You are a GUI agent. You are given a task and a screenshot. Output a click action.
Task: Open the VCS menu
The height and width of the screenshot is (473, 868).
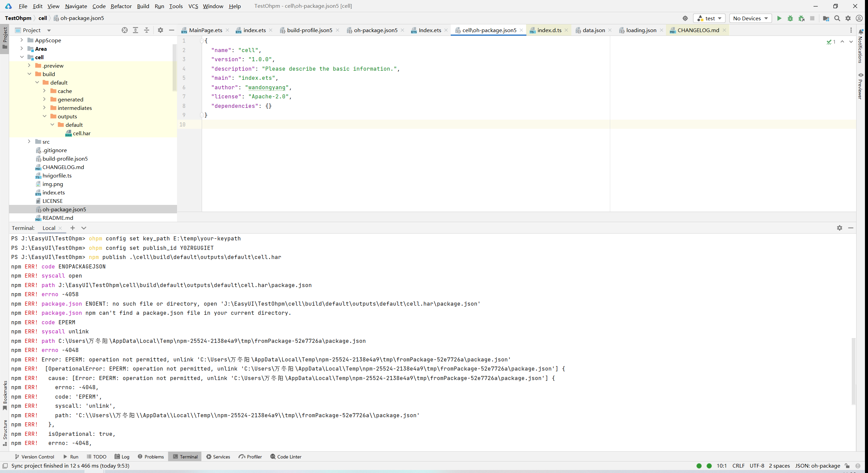(x=193, y=6)
